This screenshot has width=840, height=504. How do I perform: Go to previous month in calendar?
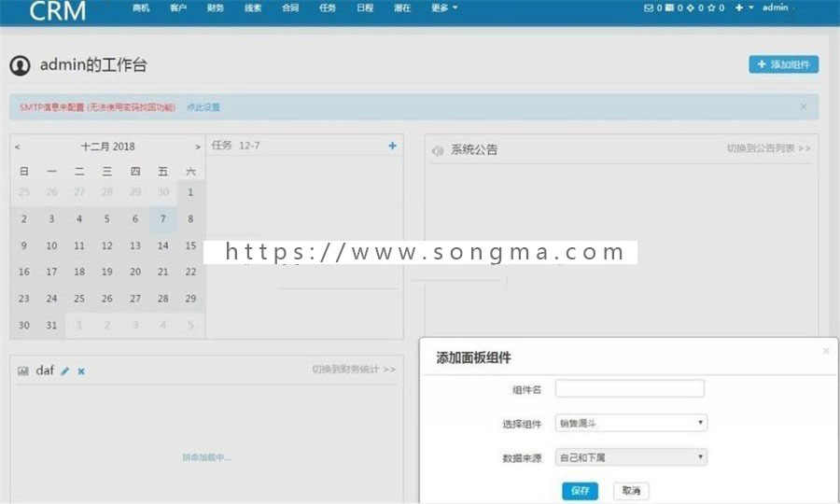pos(17,147)
